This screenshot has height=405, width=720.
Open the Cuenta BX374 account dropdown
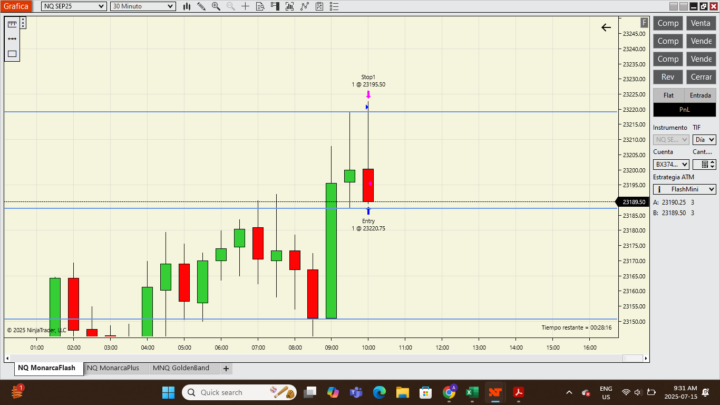click(x=671, y=164)
